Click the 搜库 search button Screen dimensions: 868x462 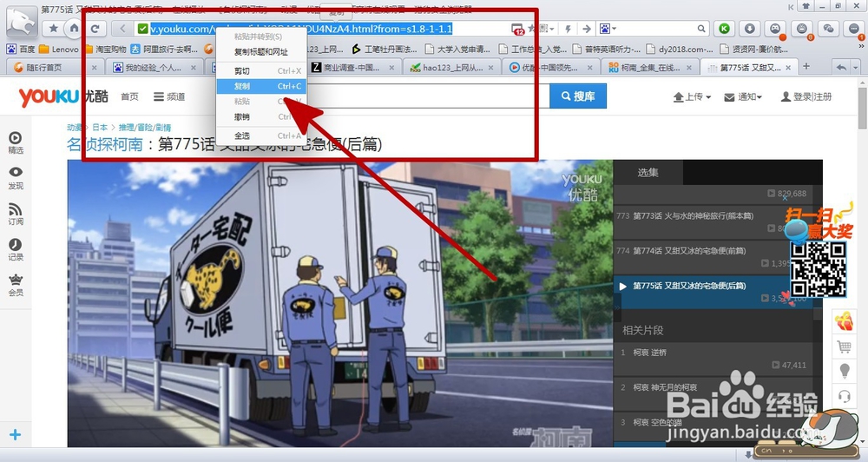[x=578, y=96]
